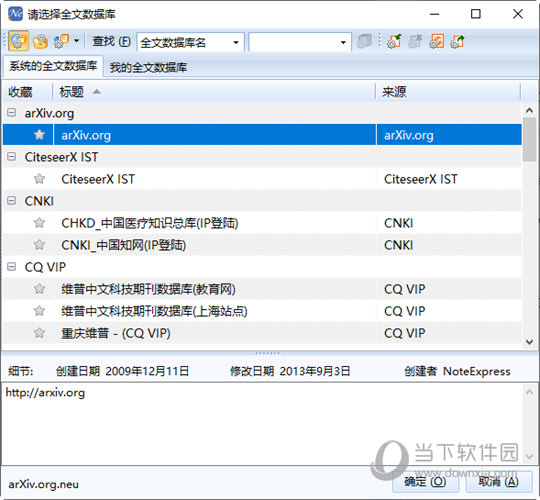Maximize the 请选择全文数据库 dialog
The image size is (540, 500).
[x=476, y=14]
